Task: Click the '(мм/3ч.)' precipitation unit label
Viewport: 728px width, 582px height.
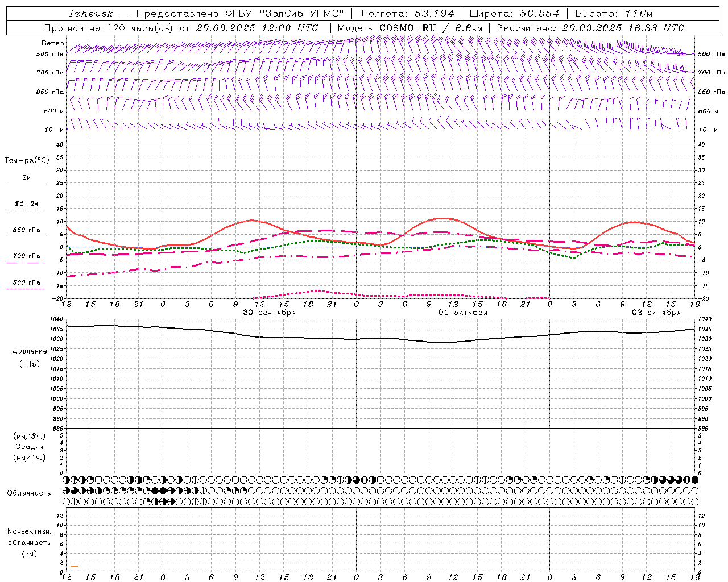Action: [x=30, y=436]
